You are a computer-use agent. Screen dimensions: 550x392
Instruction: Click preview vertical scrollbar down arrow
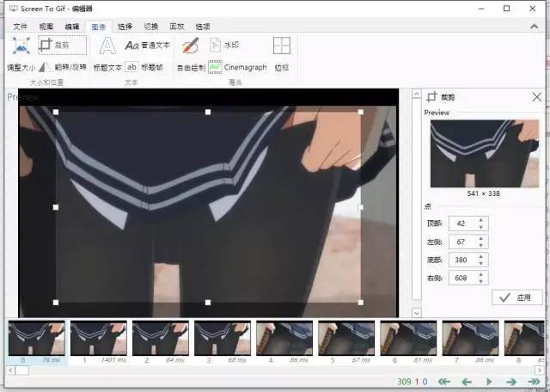click(416, 313)
